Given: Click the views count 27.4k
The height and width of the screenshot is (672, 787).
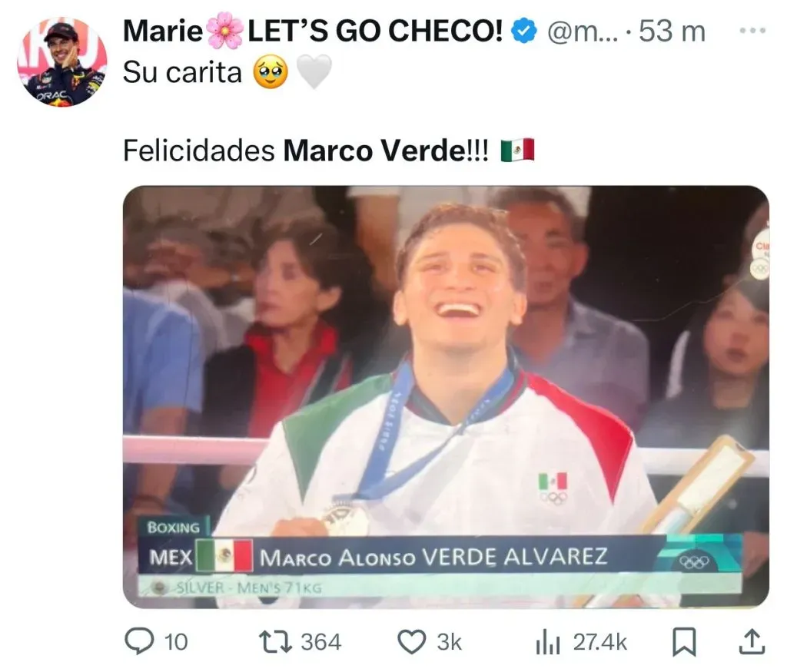Looking at the screenshot, I should click(599, 642).
